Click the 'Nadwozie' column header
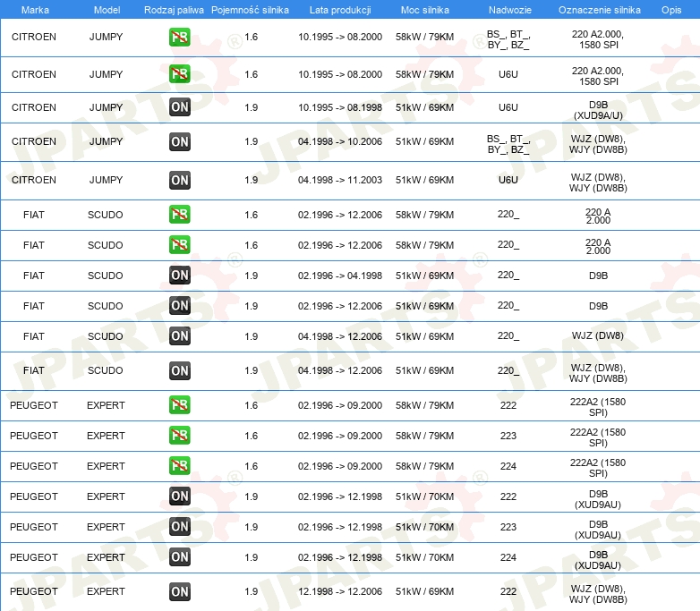 click(x=508, y=9)
